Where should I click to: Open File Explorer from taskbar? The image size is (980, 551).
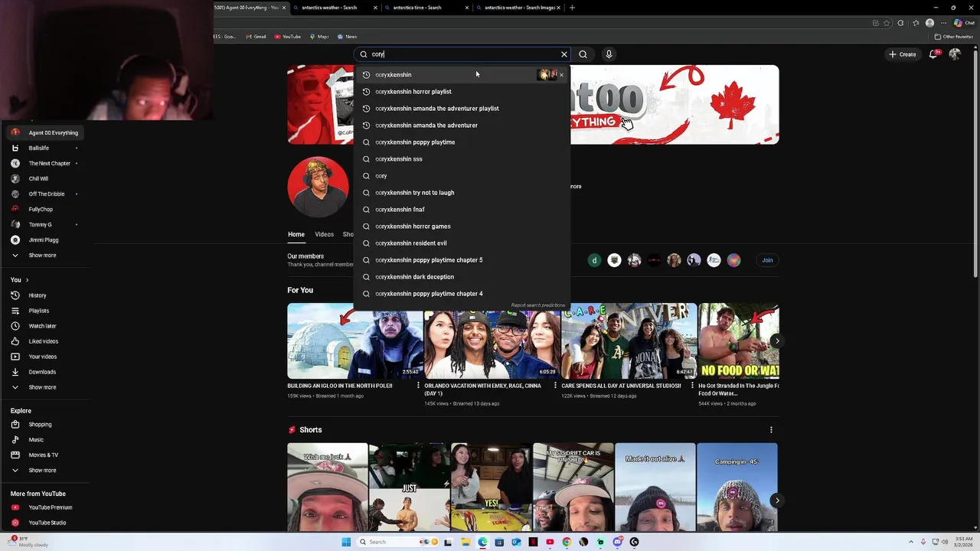[x=465, y=542]
